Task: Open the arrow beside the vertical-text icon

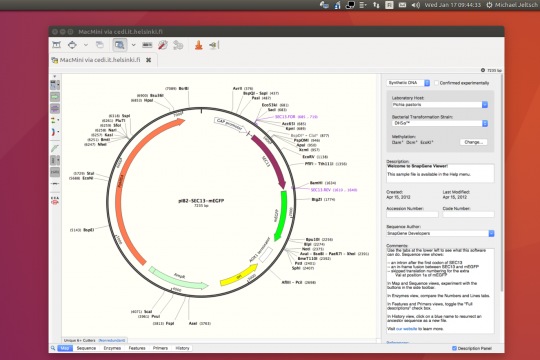Action: click(x=58, y=160)
